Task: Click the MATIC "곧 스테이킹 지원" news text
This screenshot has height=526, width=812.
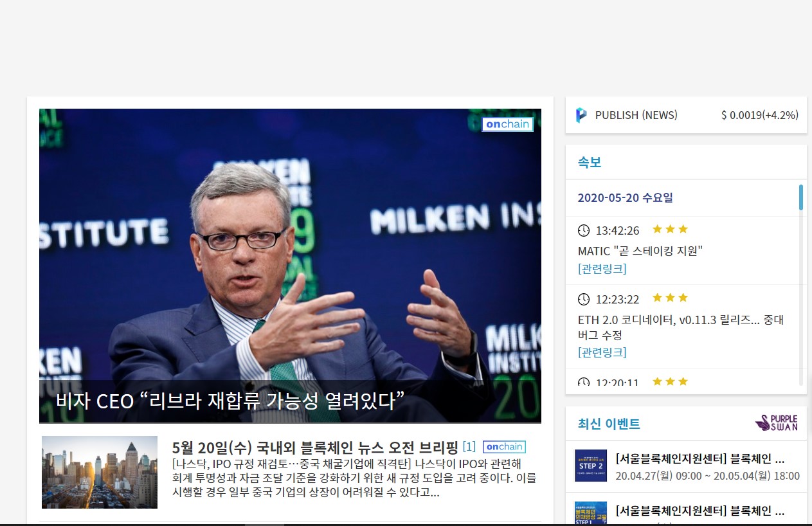Action: [640, 251]
